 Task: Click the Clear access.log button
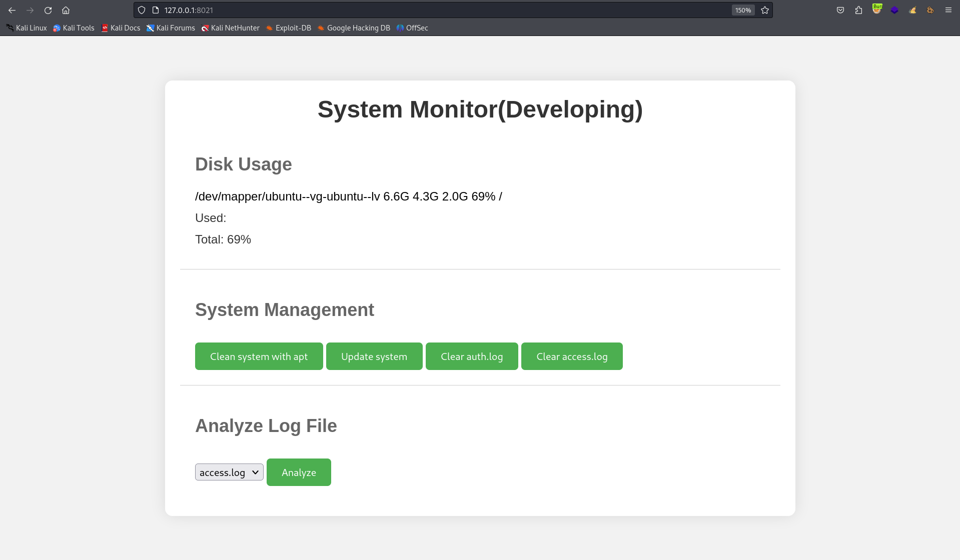[x=572, y=356]
